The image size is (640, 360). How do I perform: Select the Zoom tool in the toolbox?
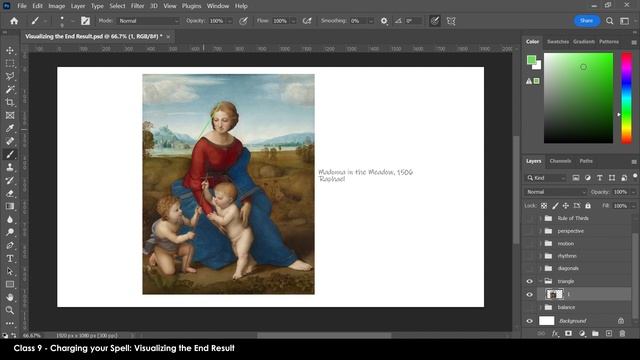10,310
